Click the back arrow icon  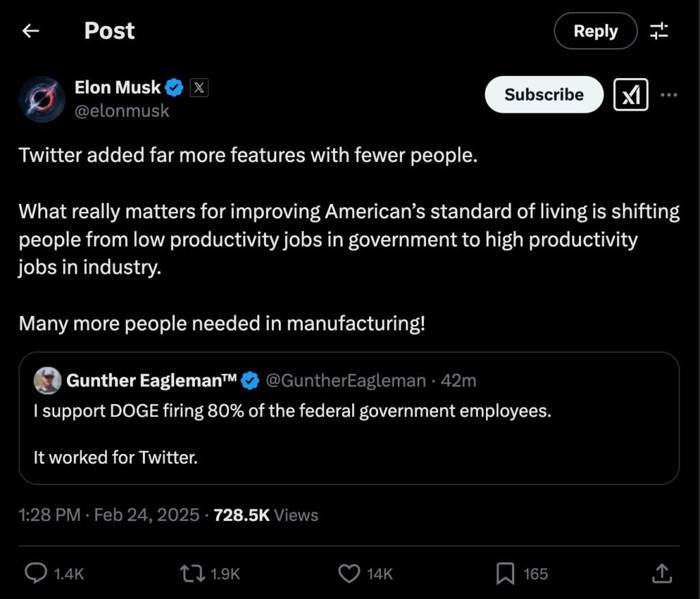point(31,31)
